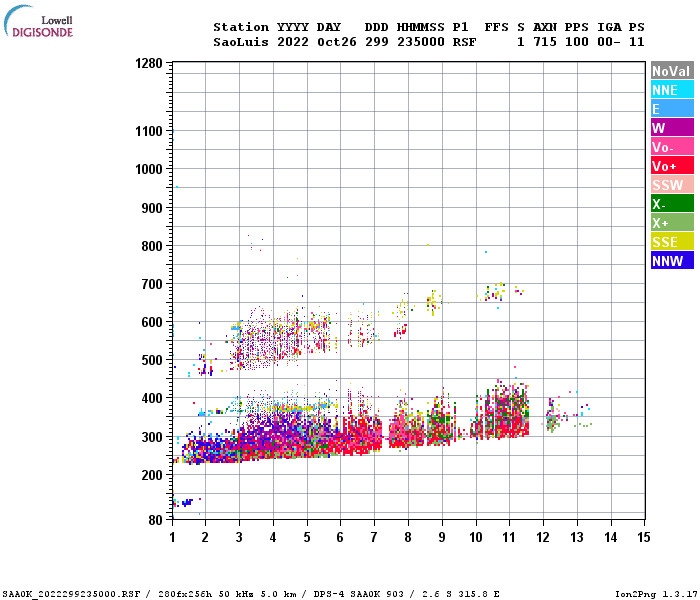Click the DPS-4 SAA0K 903 footer text
Viewport: 700px width, 600px height.
359,594
